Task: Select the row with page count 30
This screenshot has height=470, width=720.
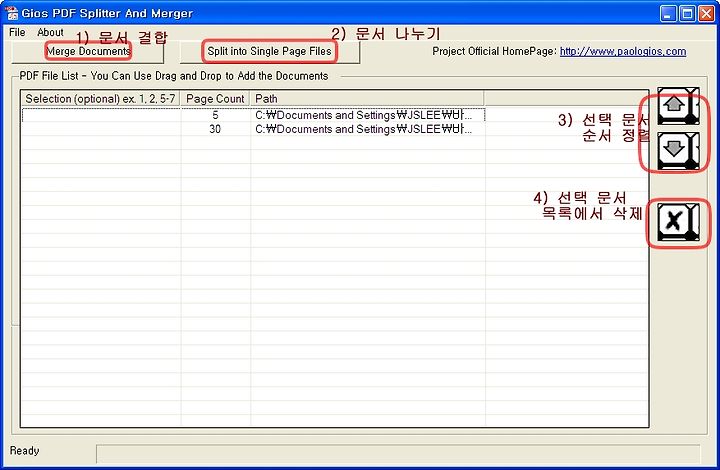Action: point(253,129)
